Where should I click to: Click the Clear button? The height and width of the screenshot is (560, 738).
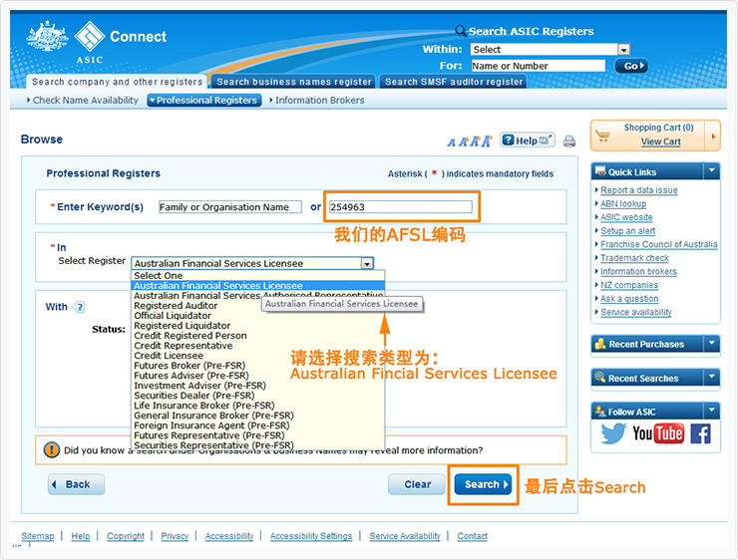pos(417,484)
